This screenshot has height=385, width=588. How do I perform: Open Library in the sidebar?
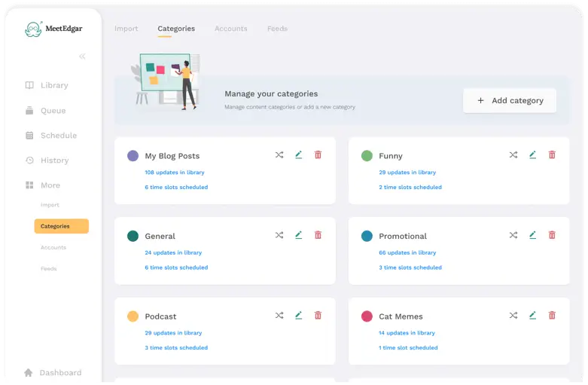click(47, 85)
